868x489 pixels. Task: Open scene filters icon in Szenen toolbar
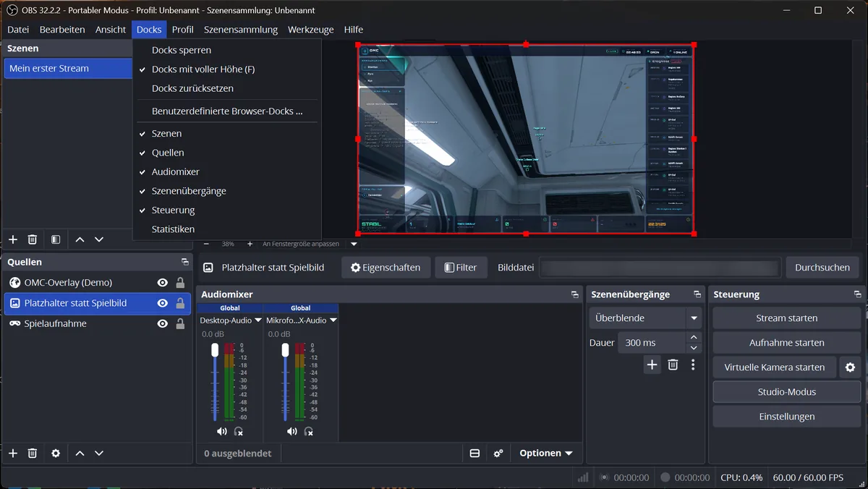(56, 239)
